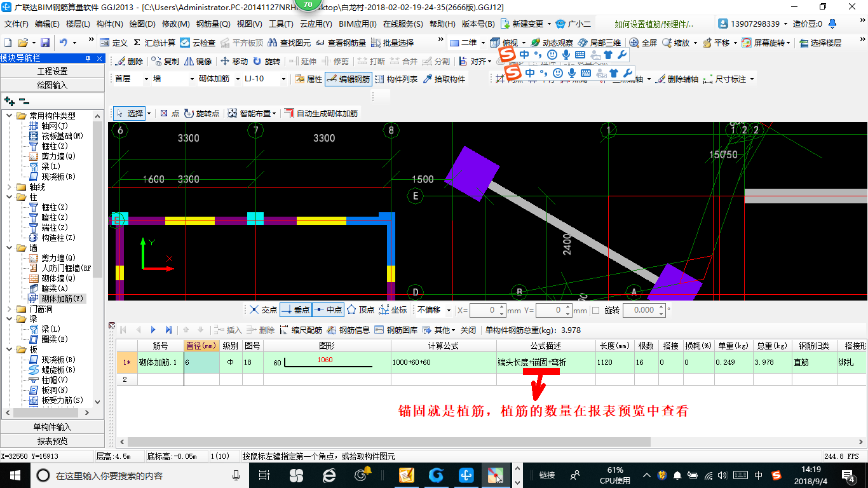Click the 复制 copy tool
The width and height of the screenshot is (868, 488).
[x=166, y=62]
